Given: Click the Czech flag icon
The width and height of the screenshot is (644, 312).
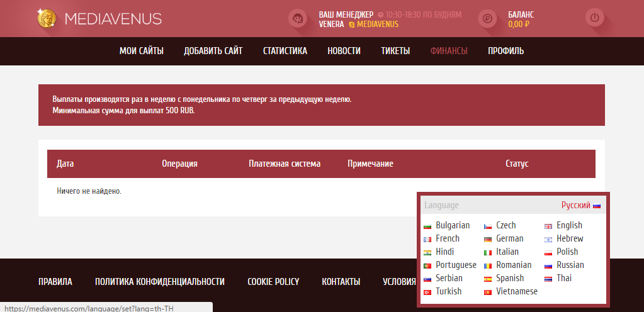Looking at the screenshot, I should point(488,226).
